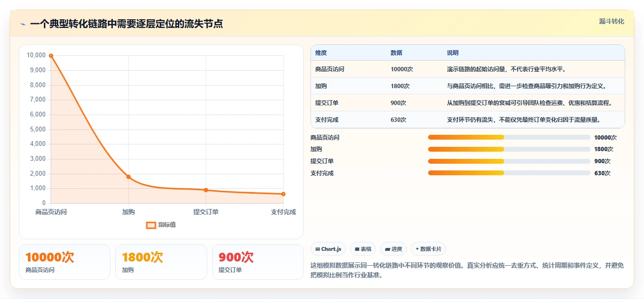Click the chart data point for 支付完成

pos(283,194)
